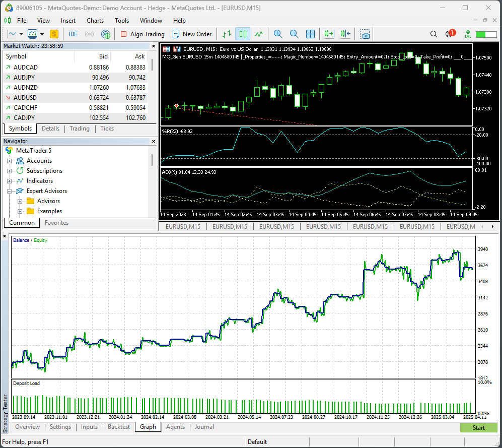Expand the Accounts tree node

9,161
